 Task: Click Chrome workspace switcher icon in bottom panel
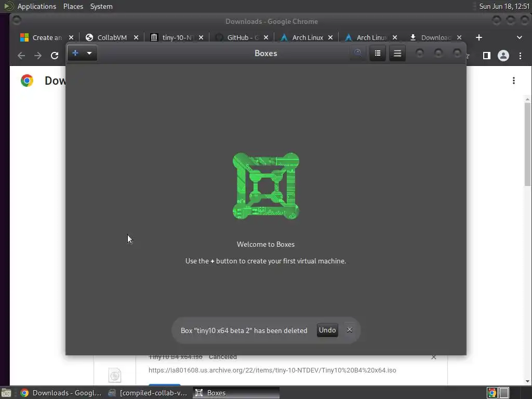[492, 393]
